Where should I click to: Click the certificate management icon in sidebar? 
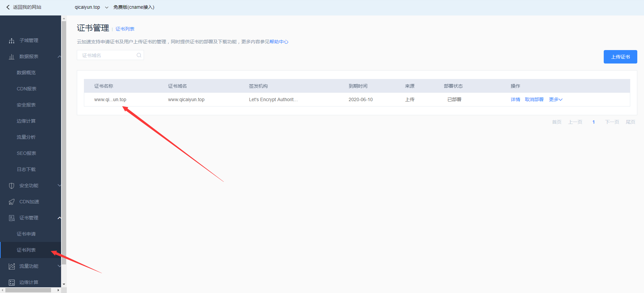coord(12,218)
